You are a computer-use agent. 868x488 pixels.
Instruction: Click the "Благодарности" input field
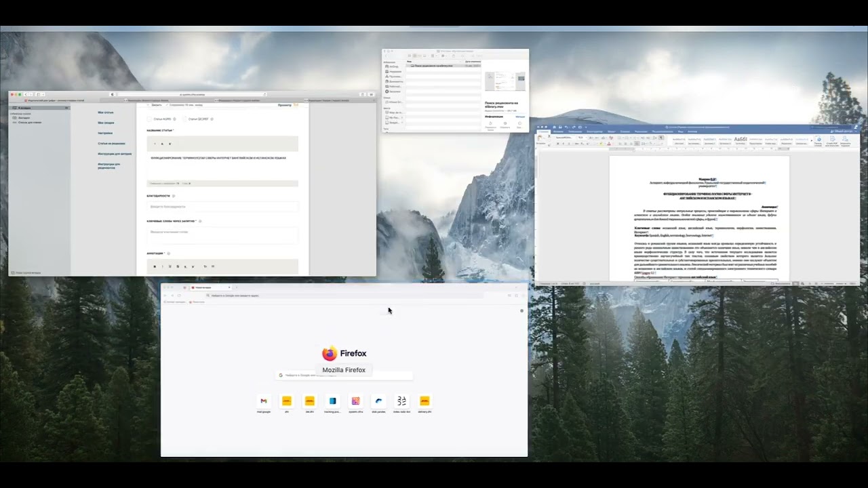coord(222,207)
